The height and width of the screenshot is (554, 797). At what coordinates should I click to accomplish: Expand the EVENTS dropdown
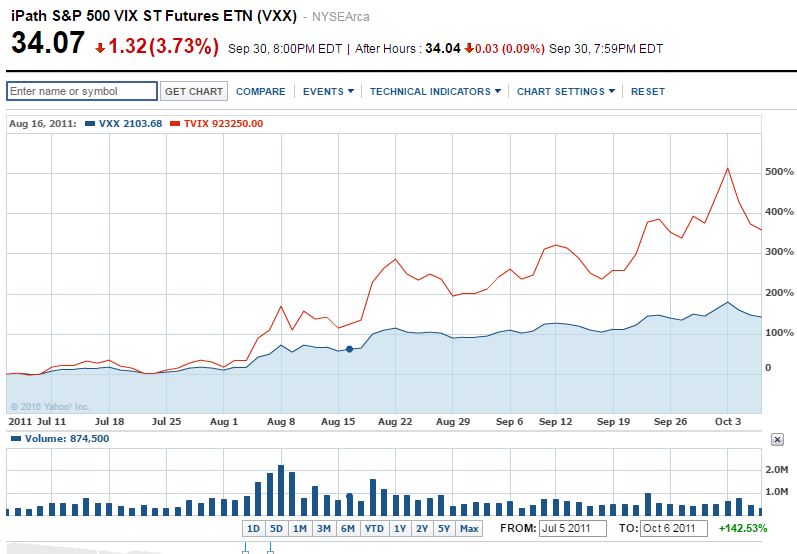point(328,92)
